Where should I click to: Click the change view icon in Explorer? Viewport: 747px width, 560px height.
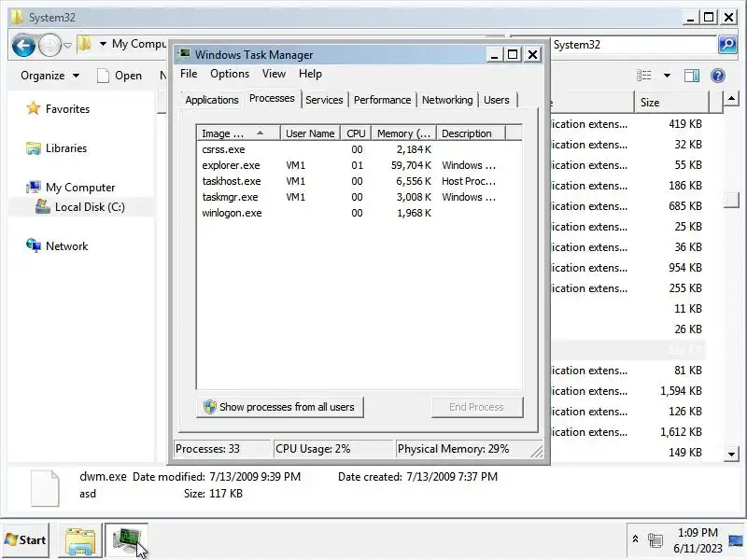(x=643, y=76)
